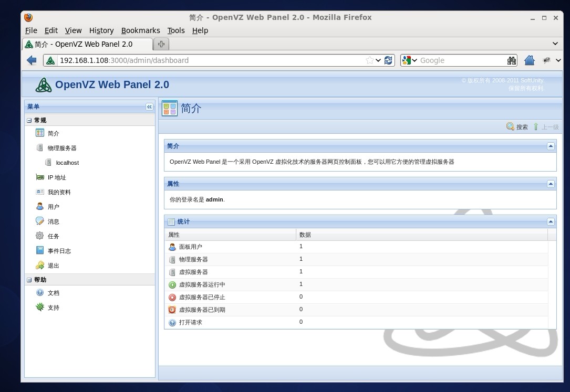Open 物理服务器 in the sidebar menu
This screenshot has width=570, height=392.
tap(62, 148)
